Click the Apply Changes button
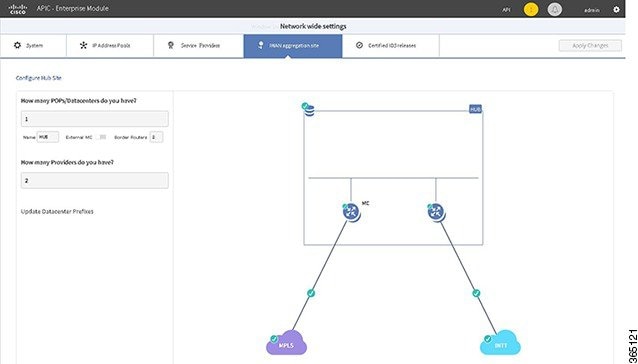The width and height of the screenshot is (638, 364). point(590,46)
